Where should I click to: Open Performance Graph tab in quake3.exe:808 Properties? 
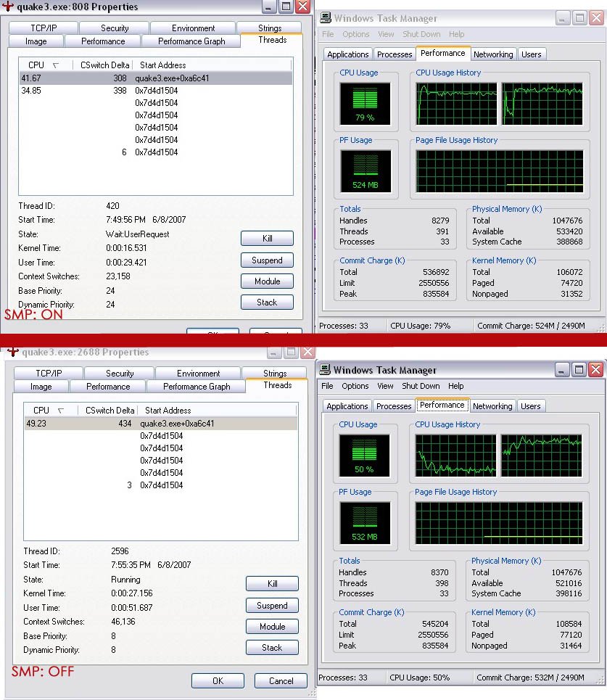pos(191,41)
